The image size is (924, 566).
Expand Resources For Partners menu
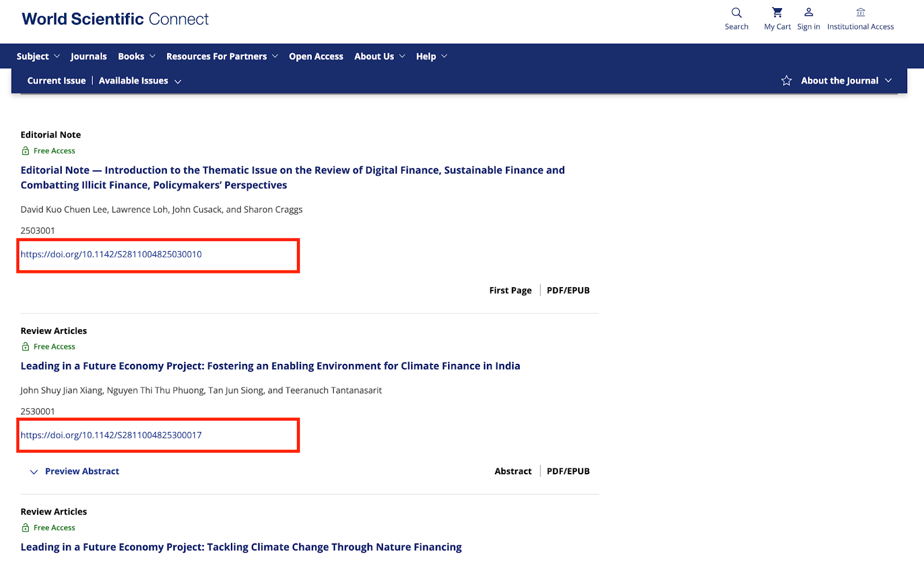click(x=222, y=56)
